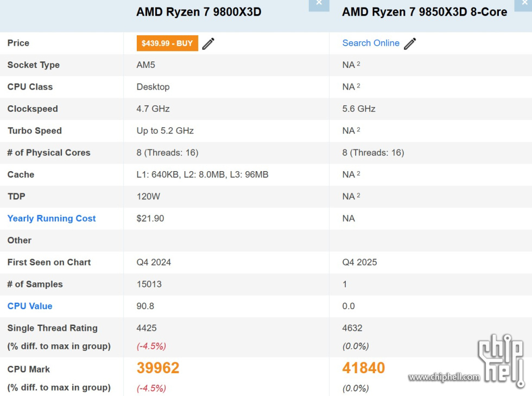532x396 pixels.
Task: Open the CPU Value explanation link
Action: 30,306
